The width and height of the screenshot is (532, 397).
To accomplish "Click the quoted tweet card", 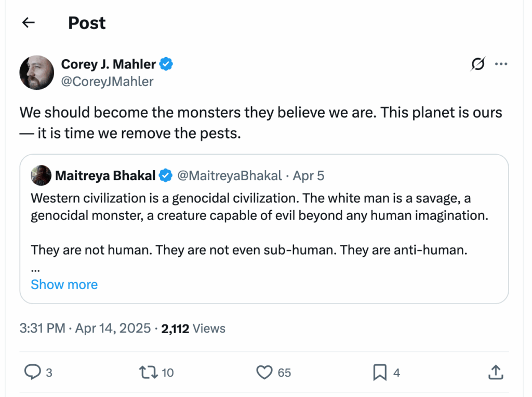I will pyautogui.click(x=266, y=229).
